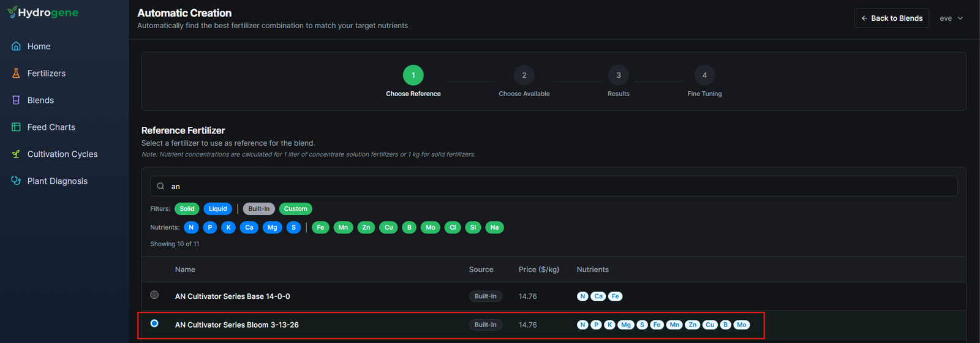Click the search magnifier icon

tap(160, 186)
